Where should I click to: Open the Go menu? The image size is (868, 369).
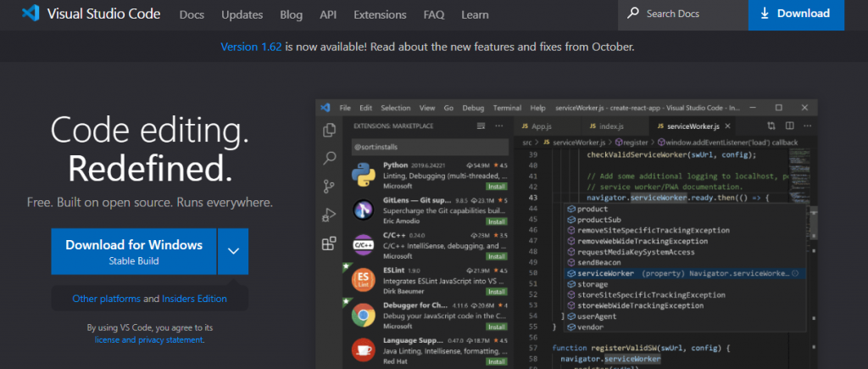pyautogui.click(x=449, y=108)
